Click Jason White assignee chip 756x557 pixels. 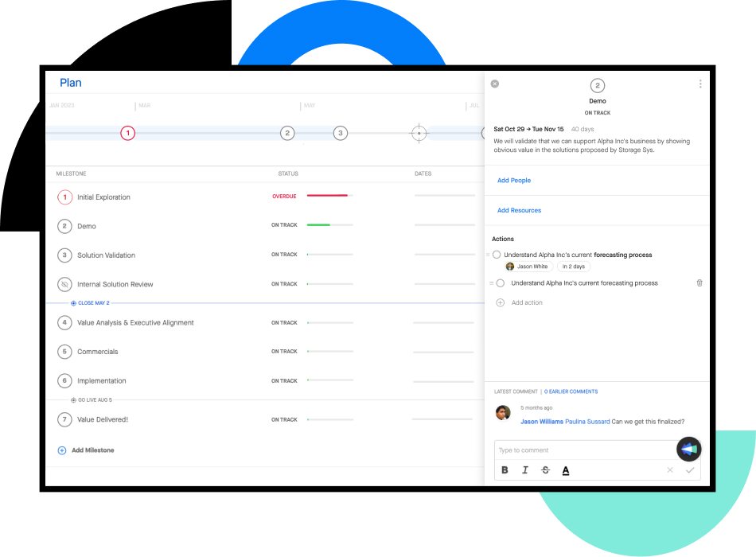pyautogui.click(x=528, y=267)
